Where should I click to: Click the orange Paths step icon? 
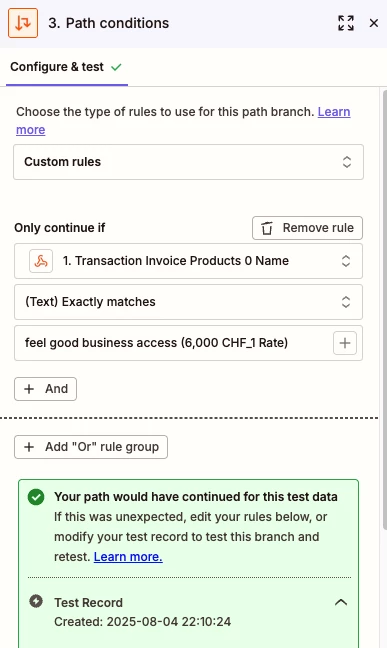23,23
